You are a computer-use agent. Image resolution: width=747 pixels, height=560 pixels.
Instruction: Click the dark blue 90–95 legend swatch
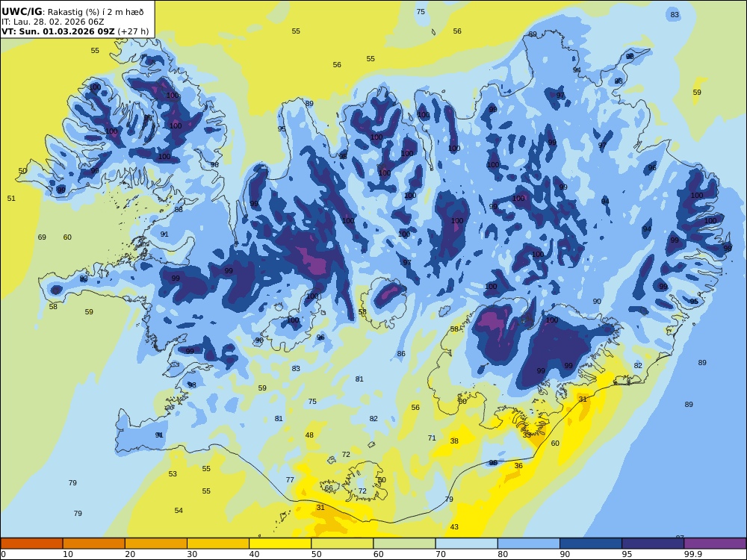(591, 544)
